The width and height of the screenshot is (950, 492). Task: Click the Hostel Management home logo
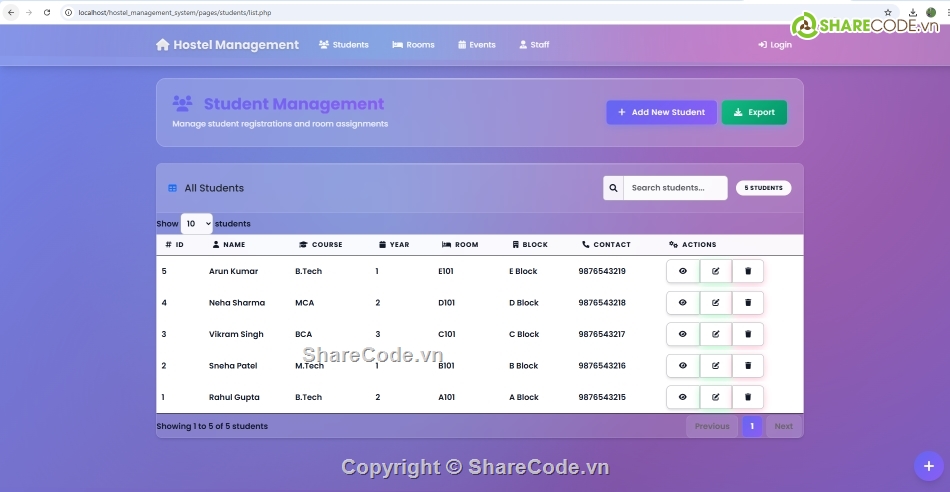tap(227, 45)
